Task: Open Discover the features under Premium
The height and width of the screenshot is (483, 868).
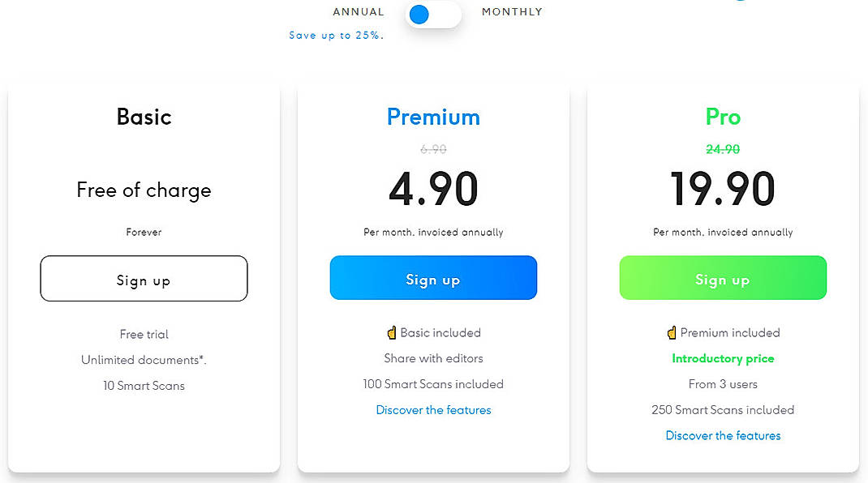Action: (433, 410)
